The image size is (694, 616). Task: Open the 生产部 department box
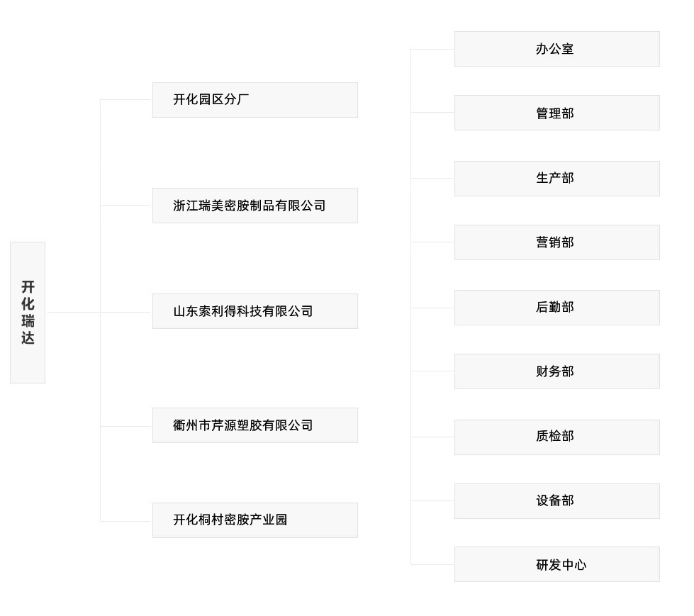556,179
